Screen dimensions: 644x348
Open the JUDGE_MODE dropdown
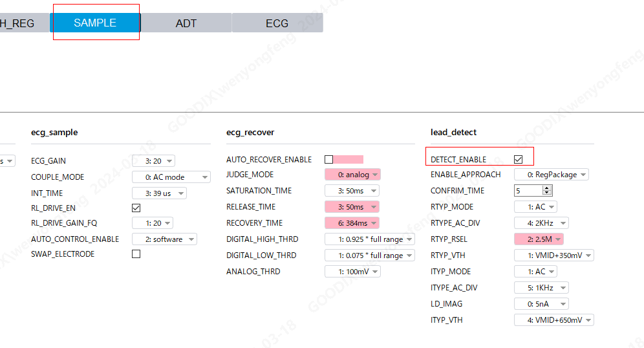pyautogui.click(x=352, y=175)
